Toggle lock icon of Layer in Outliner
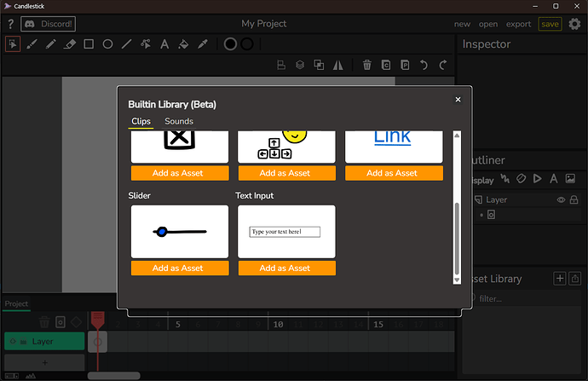 coord(575,199)
